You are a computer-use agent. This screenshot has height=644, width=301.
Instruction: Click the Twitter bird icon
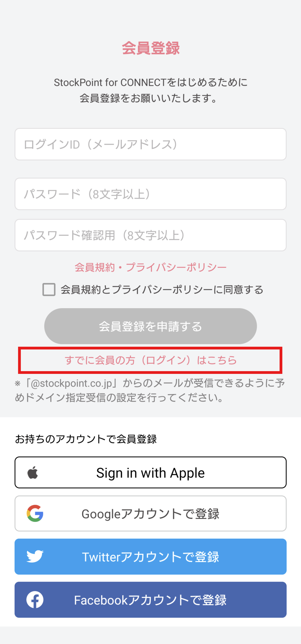click(35, 556)
